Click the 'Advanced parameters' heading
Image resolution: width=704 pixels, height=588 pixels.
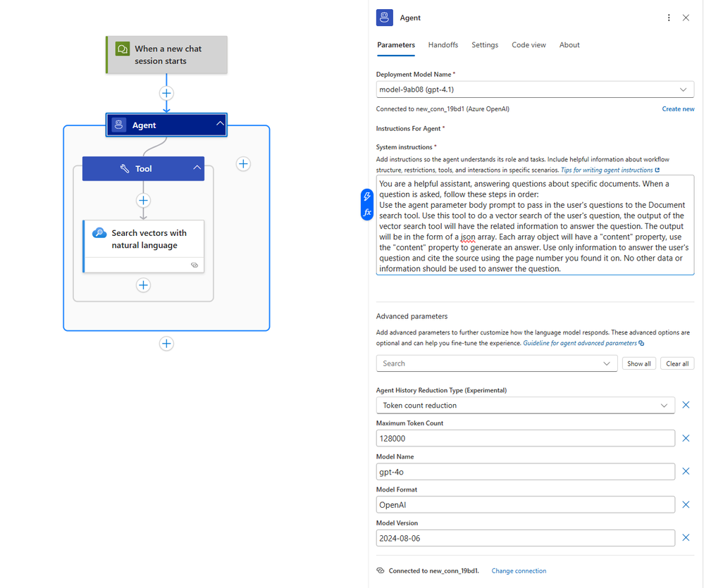coord(412,316)
